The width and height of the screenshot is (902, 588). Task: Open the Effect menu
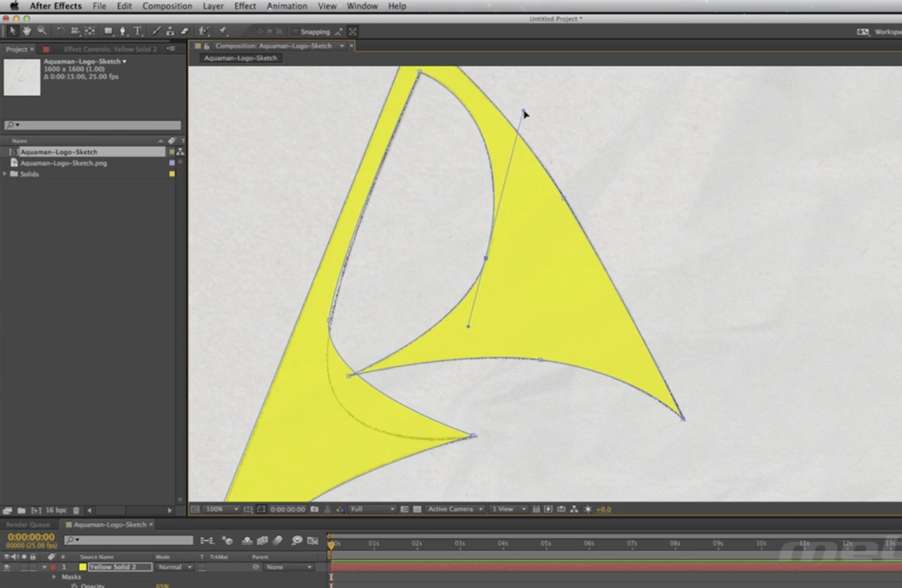click(x=245, y=6)
